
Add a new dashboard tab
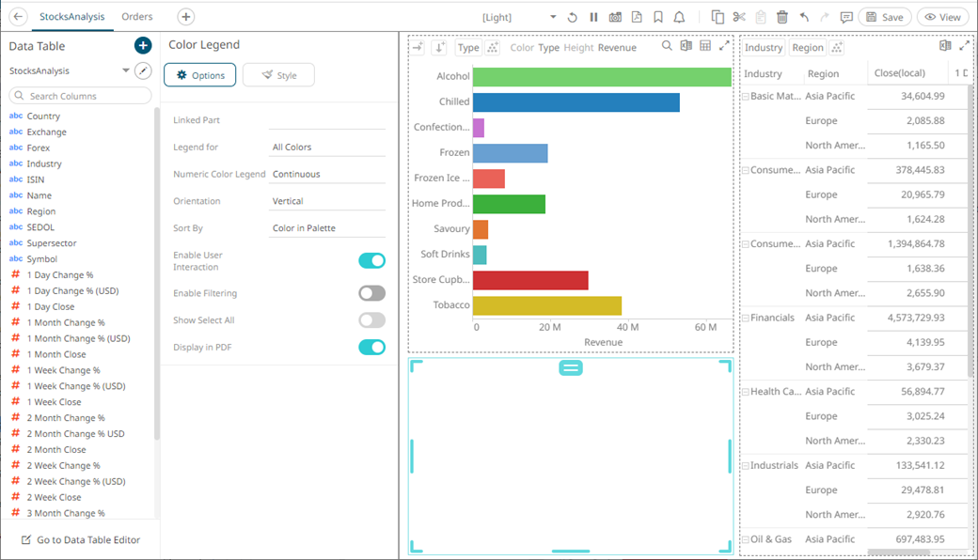click(x=186, y=17)
